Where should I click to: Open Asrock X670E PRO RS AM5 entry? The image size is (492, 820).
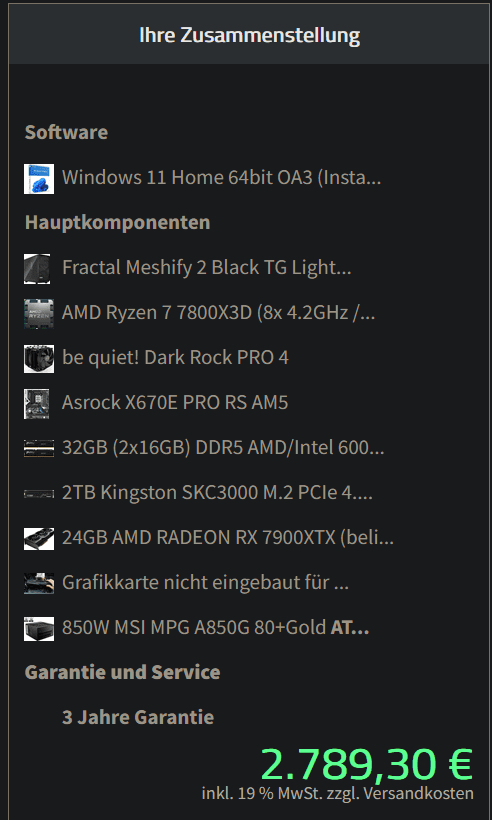(x=175, y=403)
